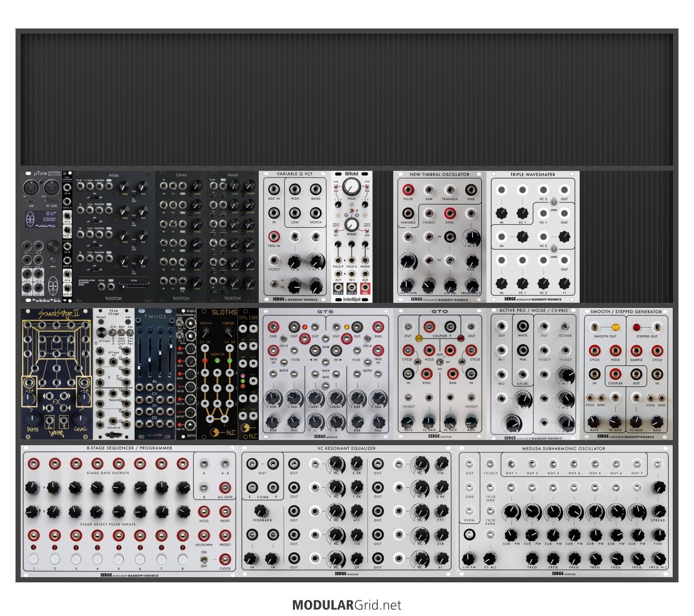
Task: Flip the lower LINK switch on Triple Waveshaper
Action: pyautogui.click(x=554, y=248)
